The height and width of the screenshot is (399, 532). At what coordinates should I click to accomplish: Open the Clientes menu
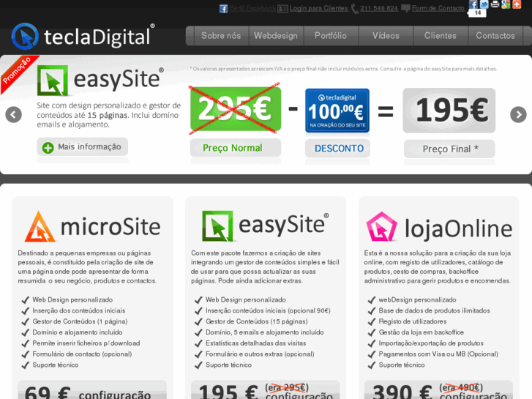(441, 36)
